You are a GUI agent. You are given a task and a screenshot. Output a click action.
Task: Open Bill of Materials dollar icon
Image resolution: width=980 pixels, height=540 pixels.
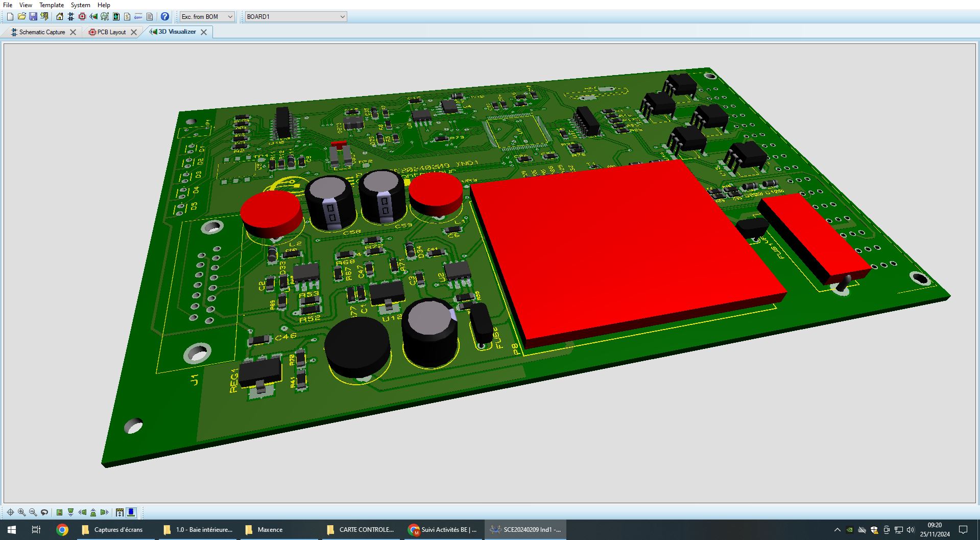tap(127, 16)
